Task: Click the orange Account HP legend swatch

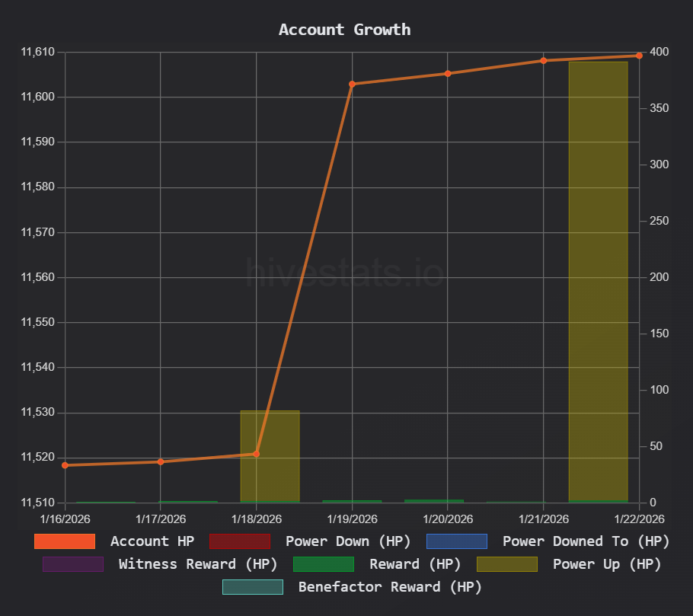Action: 65,541
